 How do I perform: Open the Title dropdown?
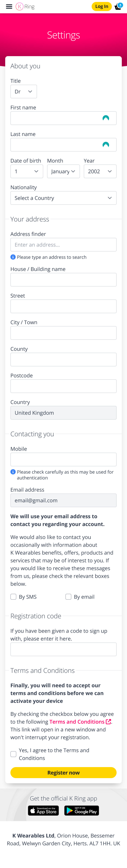pyautogui.click(x=24, y=92)
